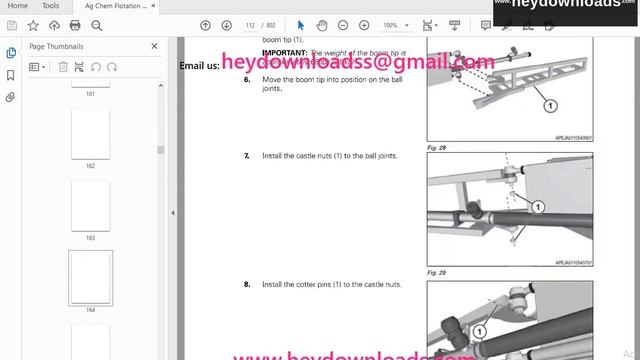
Task: Click the upload to cloud icon
Action: point(54,25)
